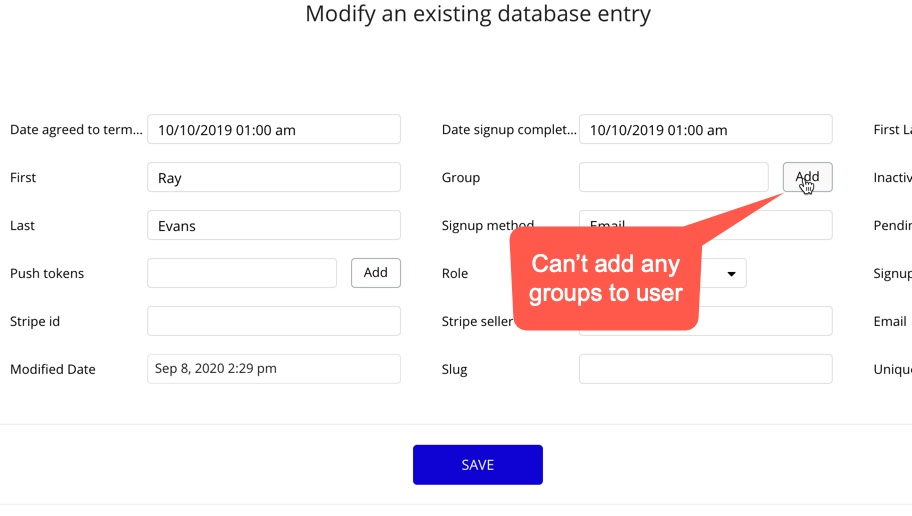
Task: Focus the Push tokens input field
Action: (x=242, y=273)
